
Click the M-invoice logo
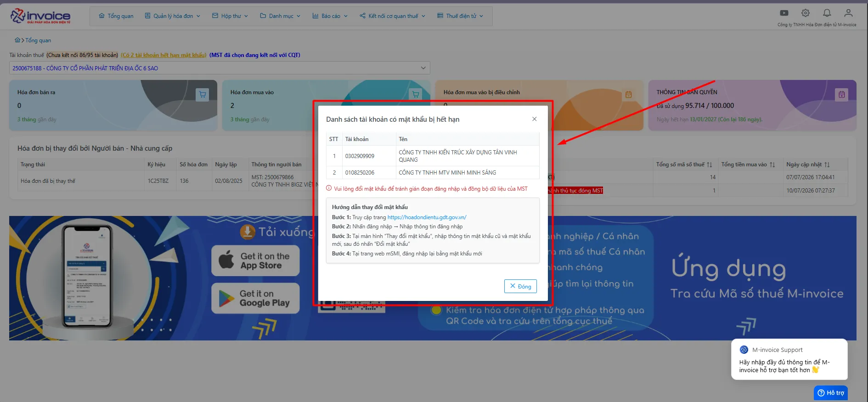(x=40, y=16)
